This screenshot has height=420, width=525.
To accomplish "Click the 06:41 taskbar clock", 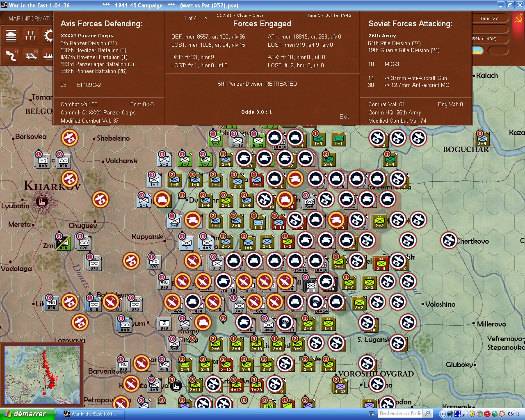I will click(513, 414).
